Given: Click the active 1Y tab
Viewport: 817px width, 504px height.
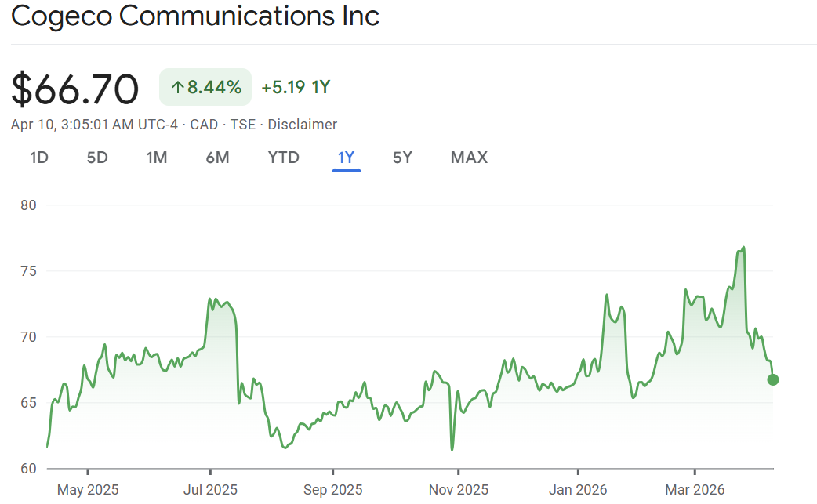Looking at the screenshot, I should point(346,158).
